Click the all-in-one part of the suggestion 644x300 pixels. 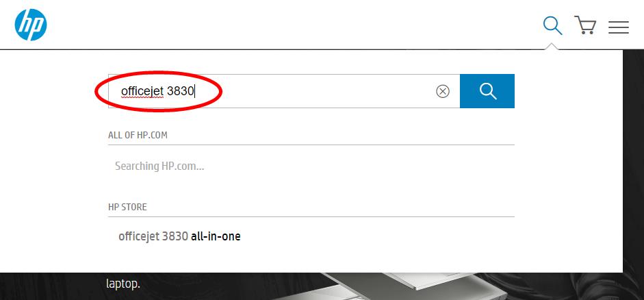tap(216, 236)
